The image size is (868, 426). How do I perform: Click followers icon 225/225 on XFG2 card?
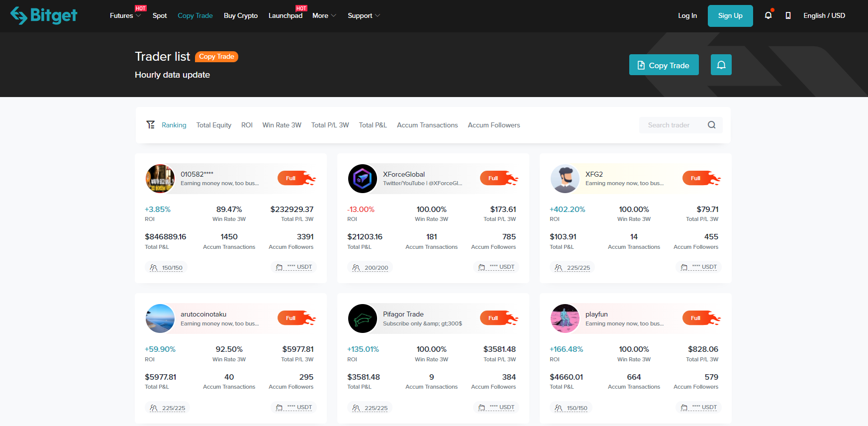(559, 268)
